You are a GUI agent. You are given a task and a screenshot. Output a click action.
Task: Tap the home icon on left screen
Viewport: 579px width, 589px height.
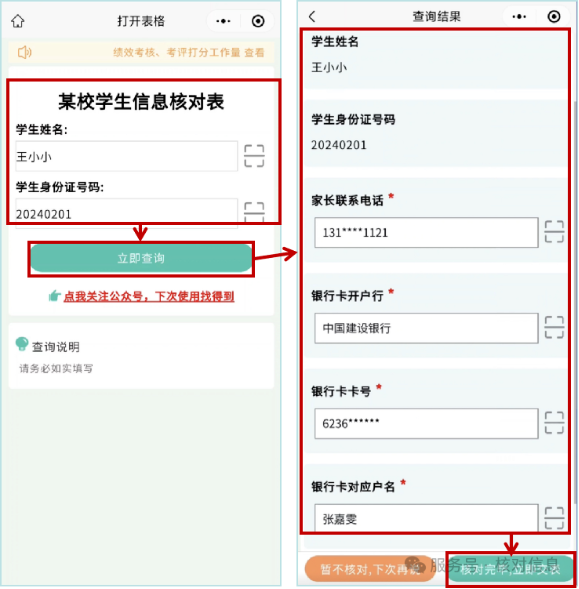[x=18, y=21]
